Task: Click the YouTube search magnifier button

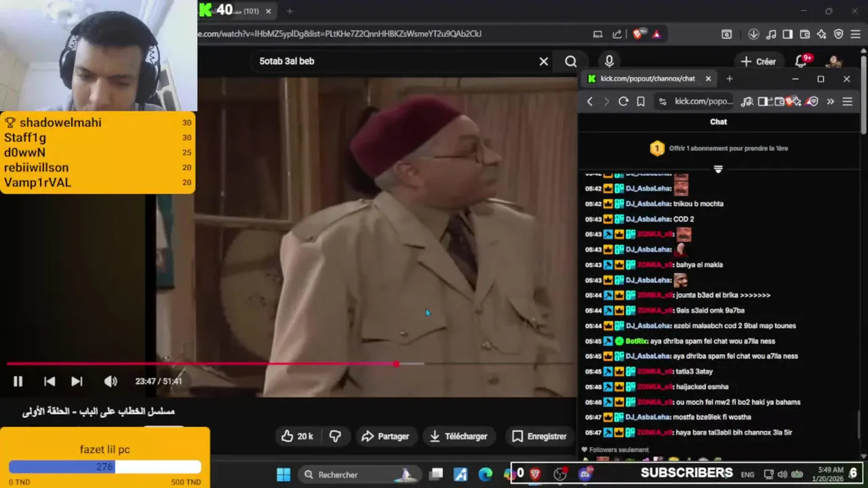Action: (x=571, y=62)
